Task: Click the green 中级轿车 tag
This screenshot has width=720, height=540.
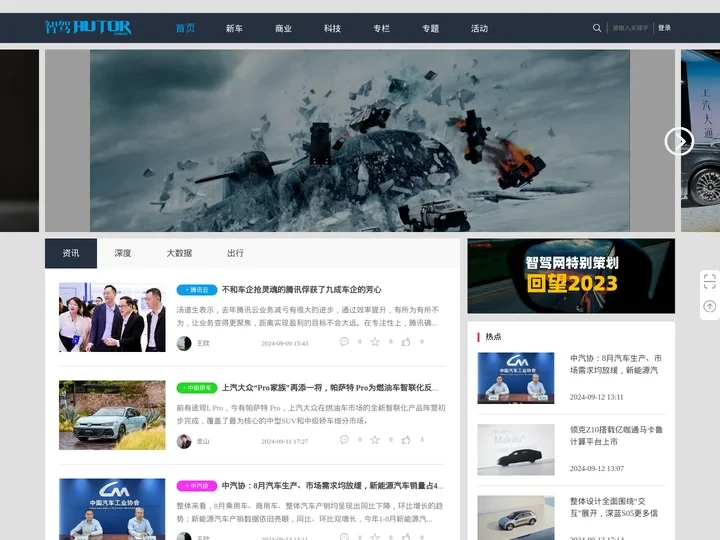Action: click(x=197, y=388)
